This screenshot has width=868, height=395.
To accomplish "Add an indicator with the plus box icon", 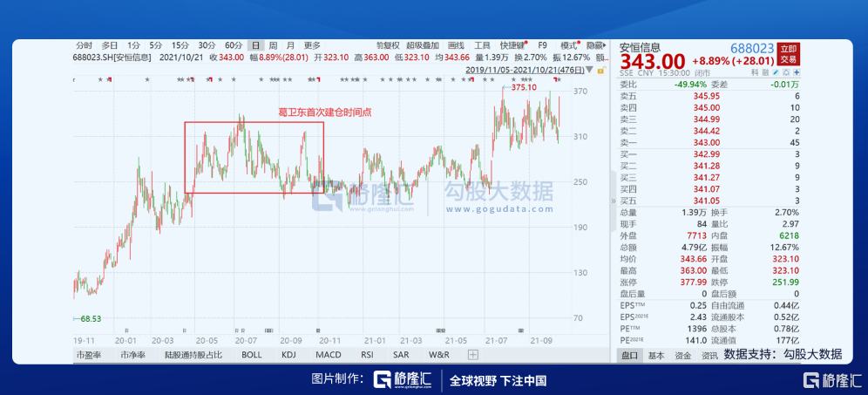I will pyautogui.click(x=472, y=354).
